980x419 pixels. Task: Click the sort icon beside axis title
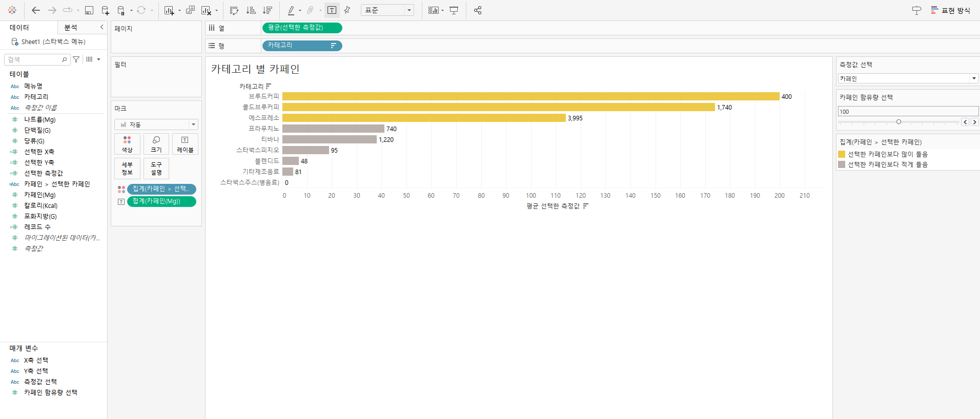coord(586,206)
